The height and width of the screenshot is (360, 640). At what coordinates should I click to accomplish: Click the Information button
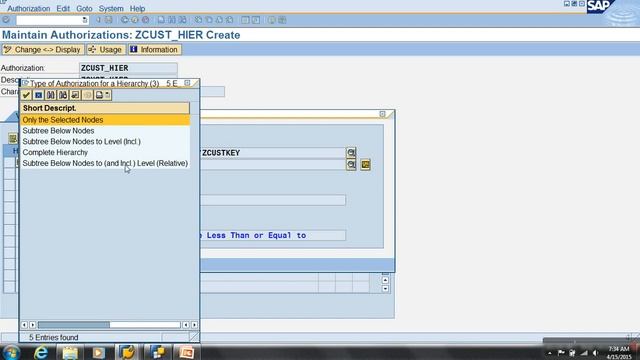154,50
